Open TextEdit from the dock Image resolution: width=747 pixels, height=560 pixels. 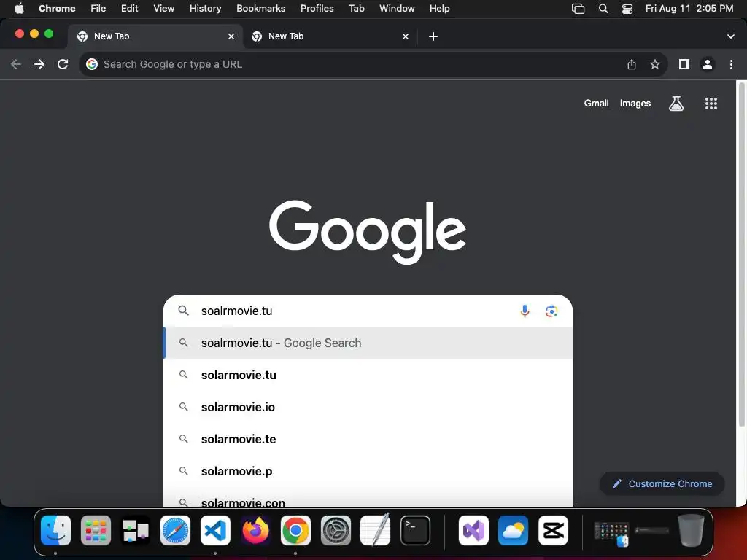click(376, 531)
